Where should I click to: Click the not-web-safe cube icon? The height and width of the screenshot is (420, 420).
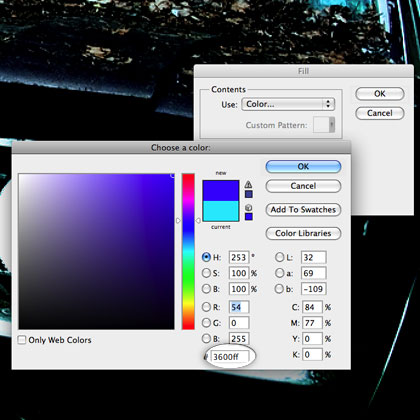248,208
